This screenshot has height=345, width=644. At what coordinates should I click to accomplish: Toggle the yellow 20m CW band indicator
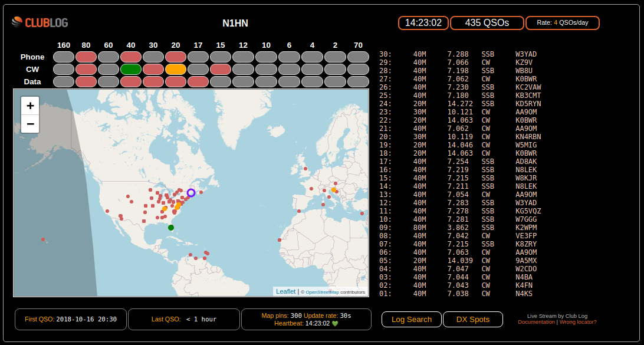(175, 69)
